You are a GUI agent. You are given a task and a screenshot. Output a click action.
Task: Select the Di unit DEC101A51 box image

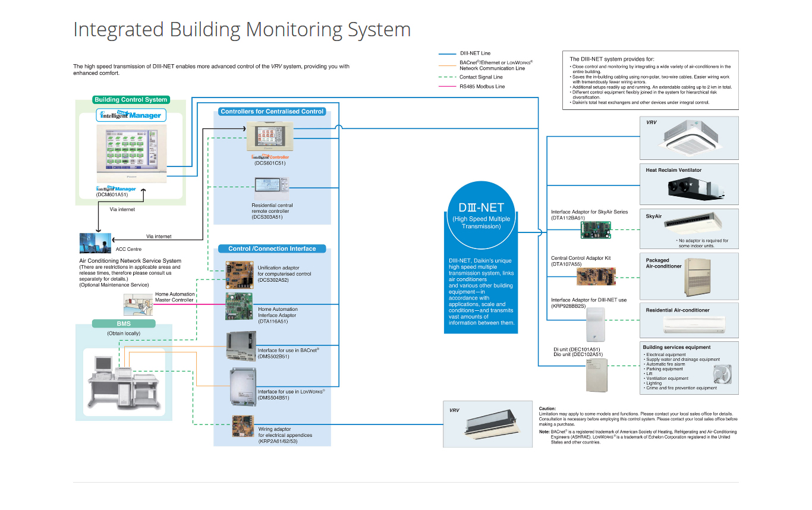596,374
